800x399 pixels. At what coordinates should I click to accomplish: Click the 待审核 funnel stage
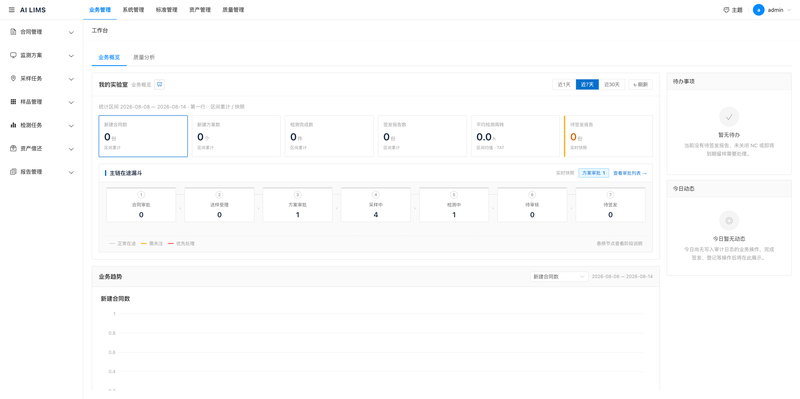(x=532, y=205)
